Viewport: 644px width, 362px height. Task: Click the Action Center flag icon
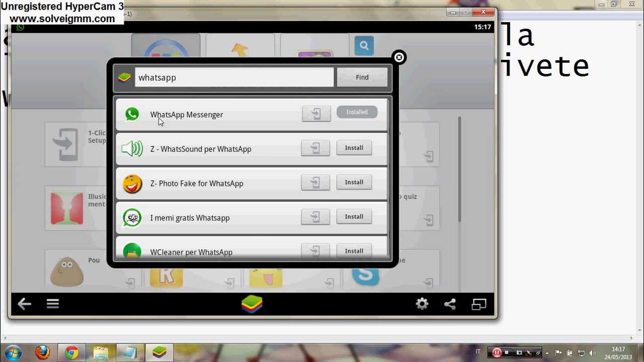coord(559,353)
